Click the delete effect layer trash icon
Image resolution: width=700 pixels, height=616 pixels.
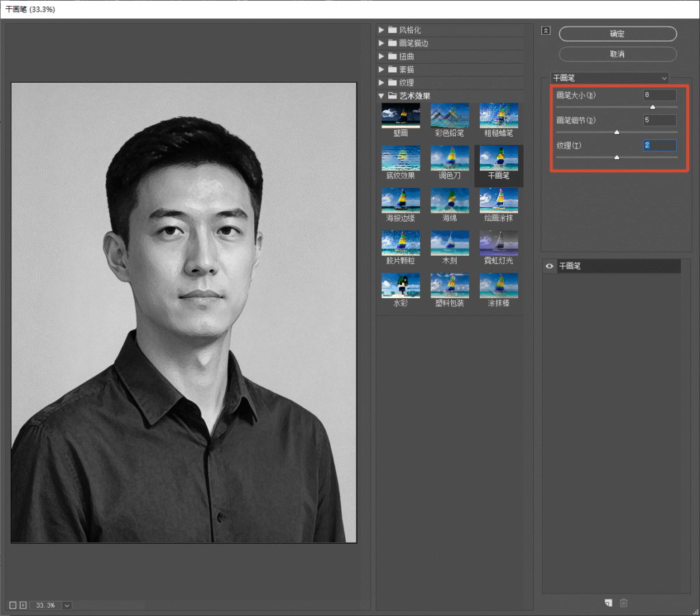tap(623, 602)
